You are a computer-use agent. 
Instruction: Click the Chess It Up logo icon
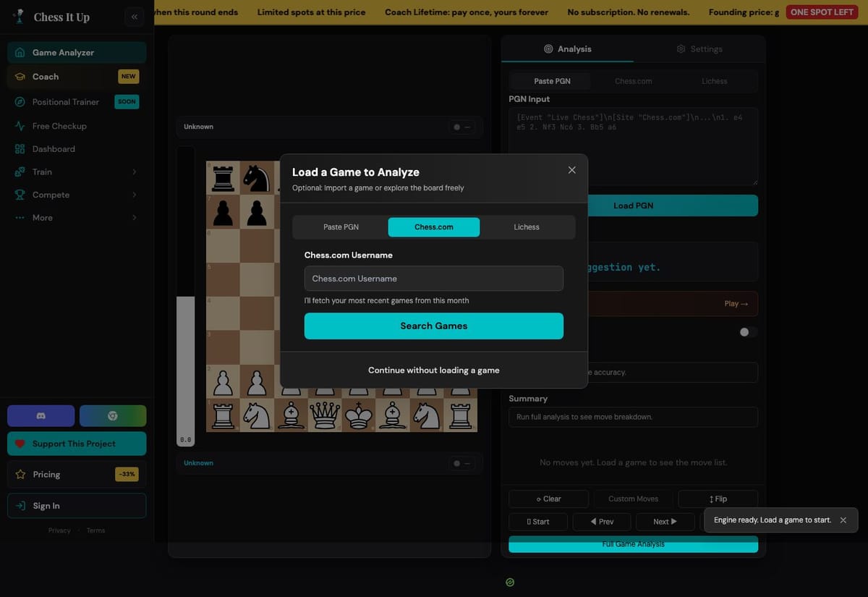pyautogui.click(x=19, y=16)
